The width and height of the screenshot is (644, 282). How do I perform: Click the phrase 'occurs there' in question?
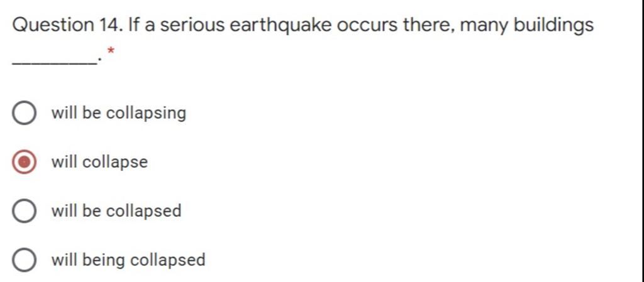395,25
